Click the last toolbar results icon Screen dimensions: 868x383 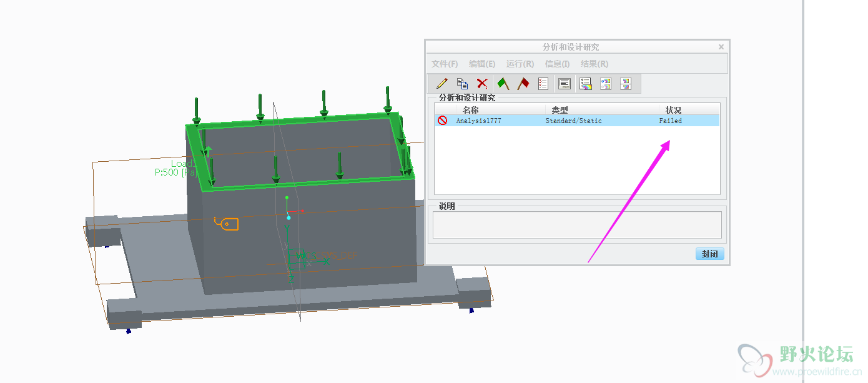[x=626, y=84]
